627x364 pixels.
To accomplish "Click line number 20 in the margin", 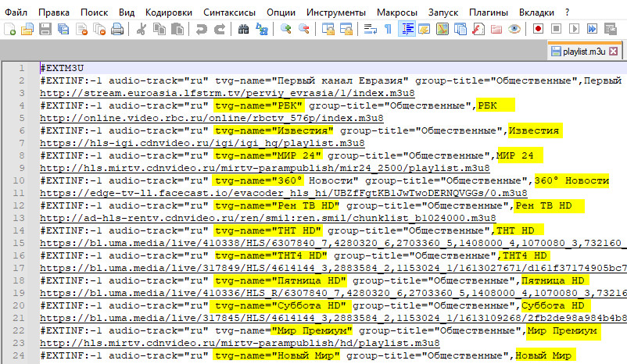I will pyautogui.click(x=19, y=305).
